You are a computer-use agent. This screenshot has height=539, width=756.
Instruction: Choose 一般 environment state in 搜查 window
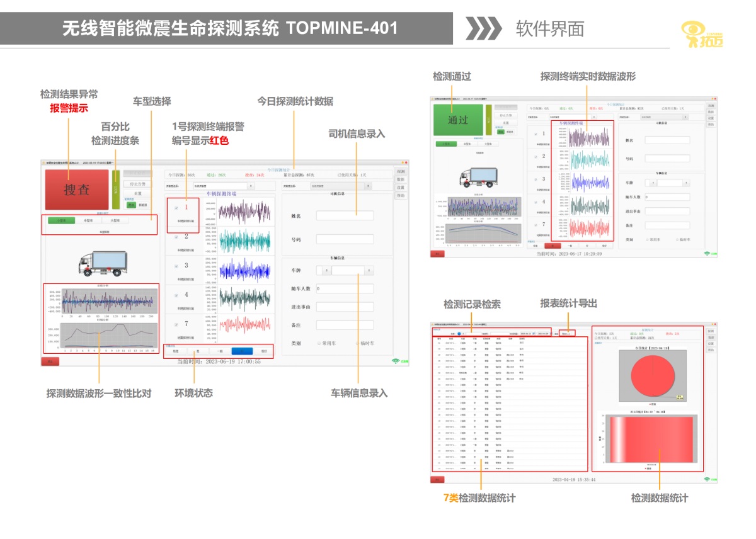pos(219,351)
